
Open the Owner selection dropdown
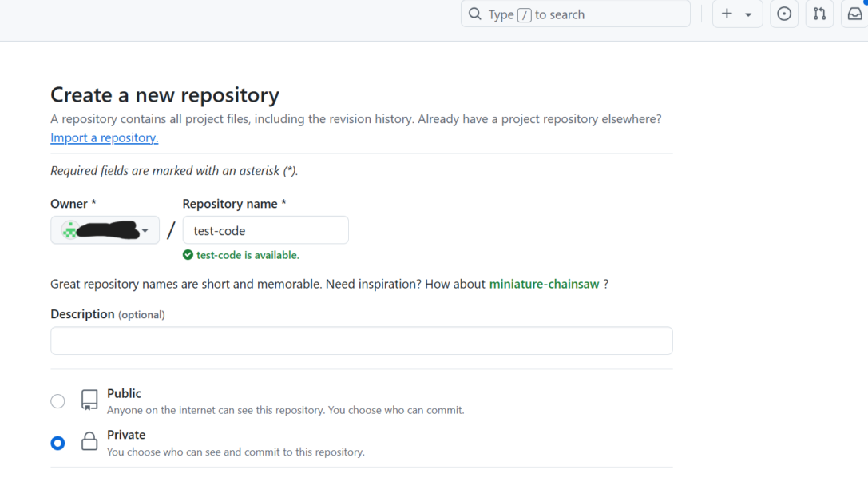tap(105, 229)
